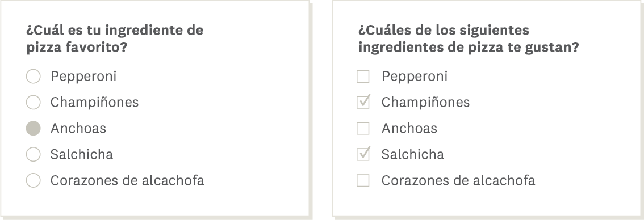Screen dimensions: 644x220
Task: Select the Pepperoni radio button
Action: 34,77
